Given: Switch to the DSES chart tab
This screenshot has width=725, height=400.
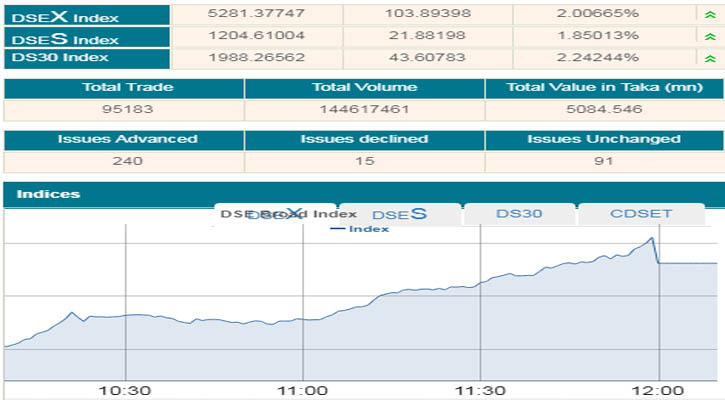Looking at the screenshot, I should click(x=400, y=214).
